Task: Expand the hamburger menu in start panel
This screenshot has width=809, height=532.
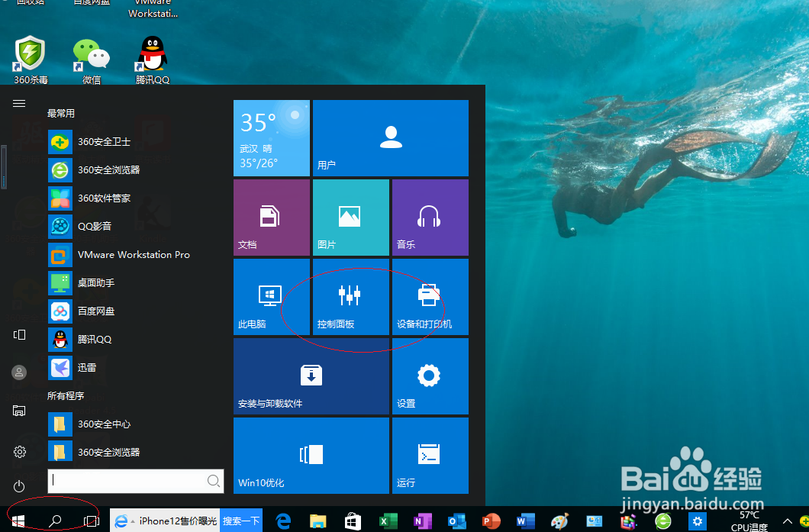Action: [19, 104]
